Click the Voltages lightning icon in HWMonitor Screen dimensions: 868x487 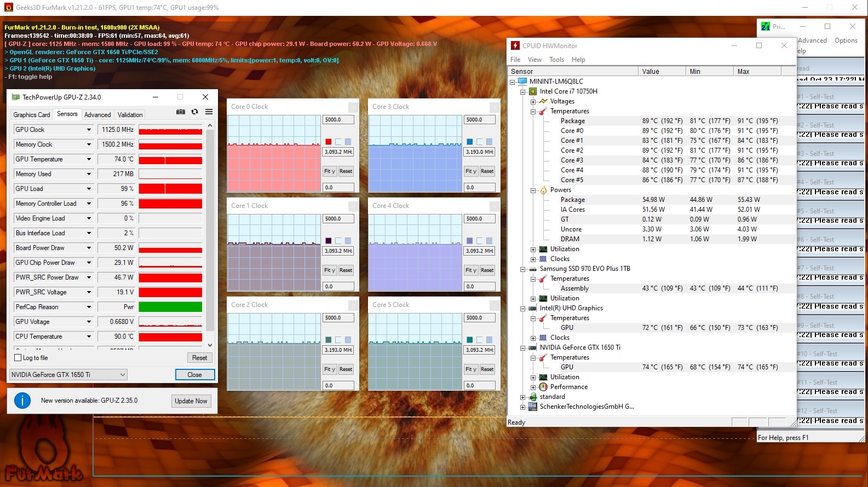point(543,101)
